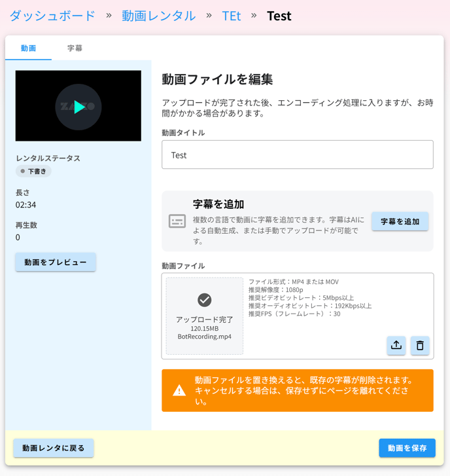Click the 120.15MB file size text

tap(204, 329)
